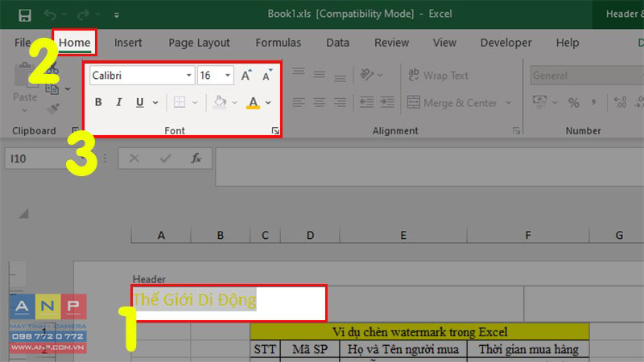Expand the Fill Color dropdown arrow
The height and width of the screenshot is (362, 644).
coord(234,103)
